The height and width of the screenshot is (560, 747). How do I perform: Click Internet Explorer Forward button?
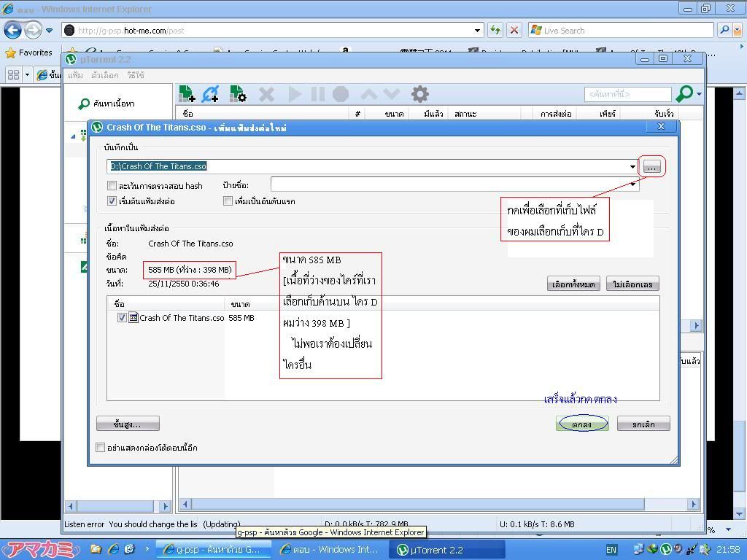click(x=33, y=31)
